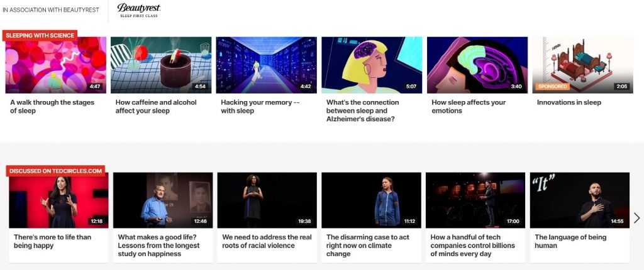Click the "Hacking your memory -- with sleep" title

[x=260, y=107]
